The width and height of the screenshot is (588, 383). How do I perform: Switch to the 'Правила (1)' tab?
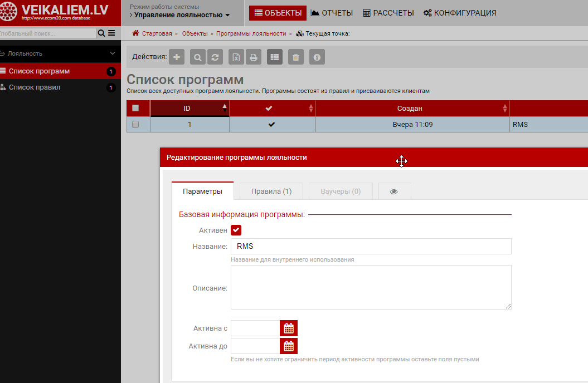click(271, 191)
